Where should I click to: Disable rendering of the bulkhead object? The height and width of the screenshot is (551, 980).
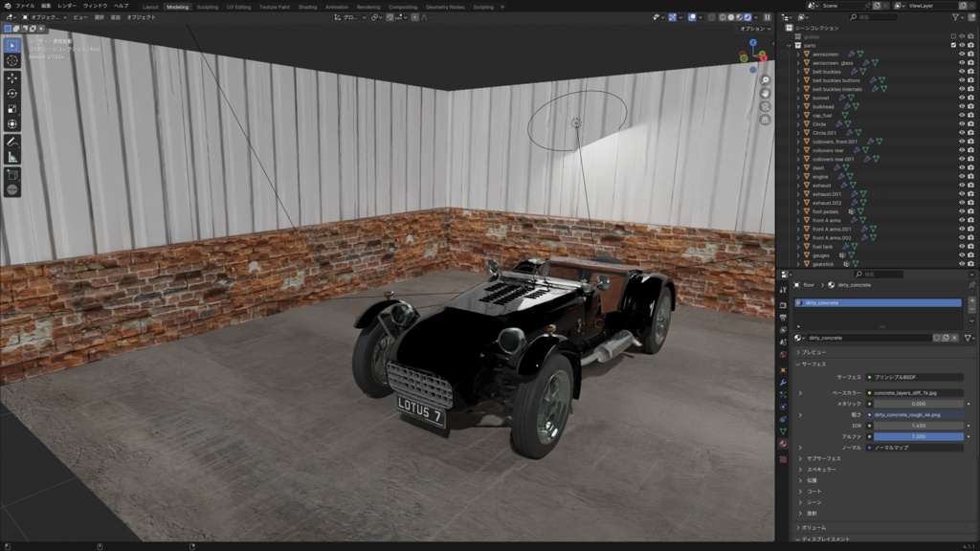pyautogui.click(x=970, y=107)
